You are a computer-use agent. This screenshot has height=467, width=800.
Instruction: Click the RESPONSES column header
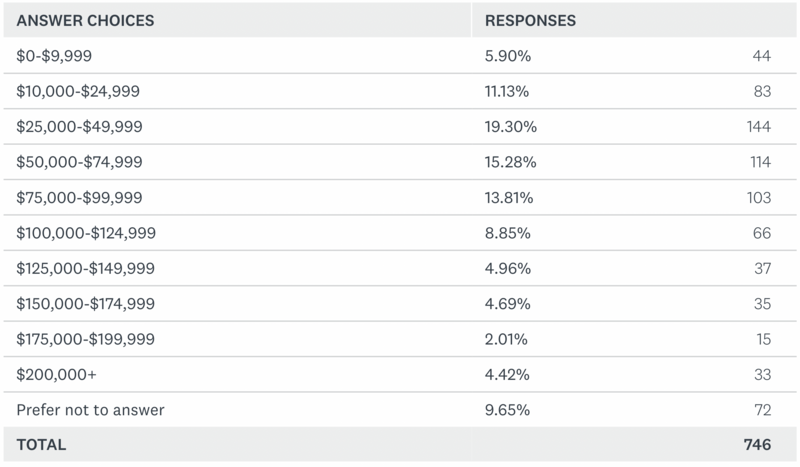point(530,19)
